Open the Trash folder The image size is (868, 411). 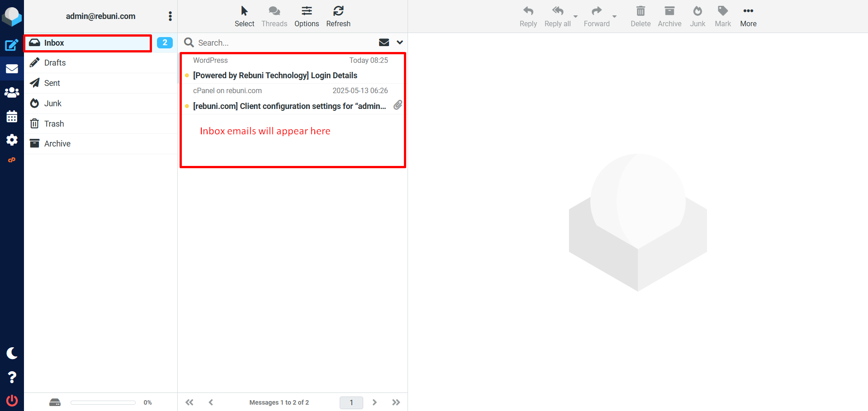point(54,124)
